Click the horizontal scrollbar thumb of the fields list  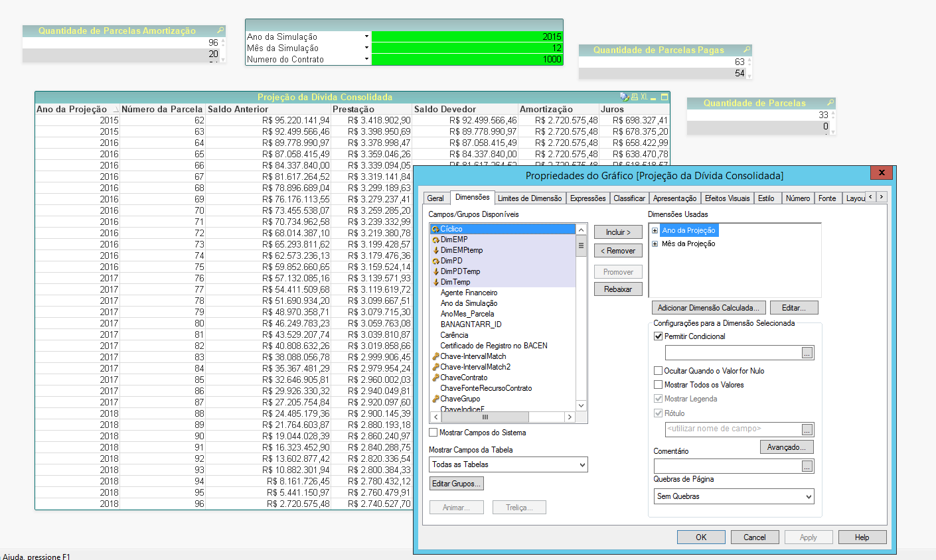click(x=485, y=417)
